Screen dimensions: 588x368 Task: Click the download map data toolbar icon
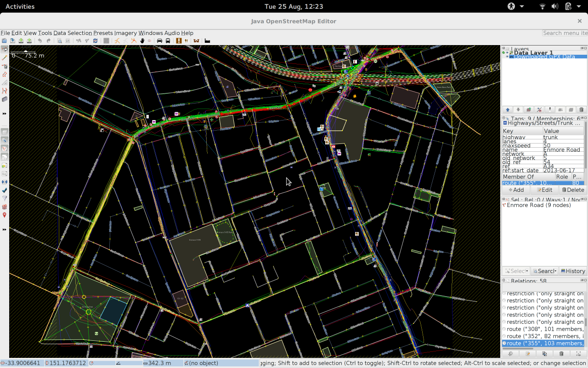point(21,41)
